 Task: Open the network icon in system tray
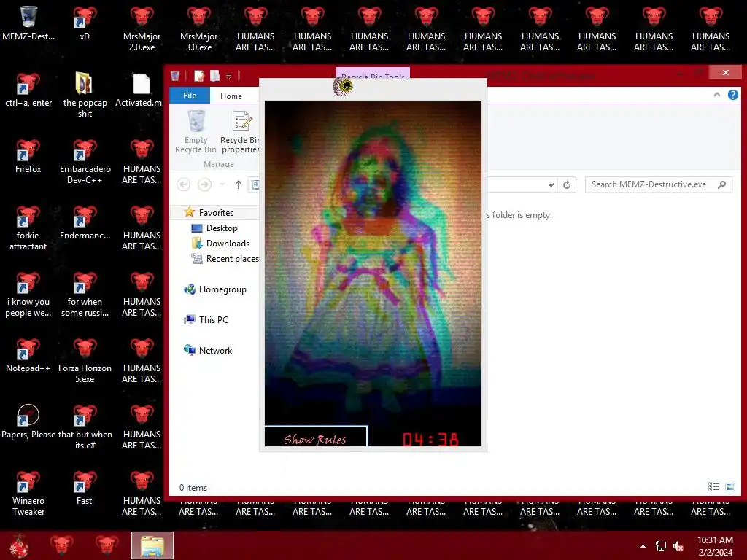coord(661,546)
